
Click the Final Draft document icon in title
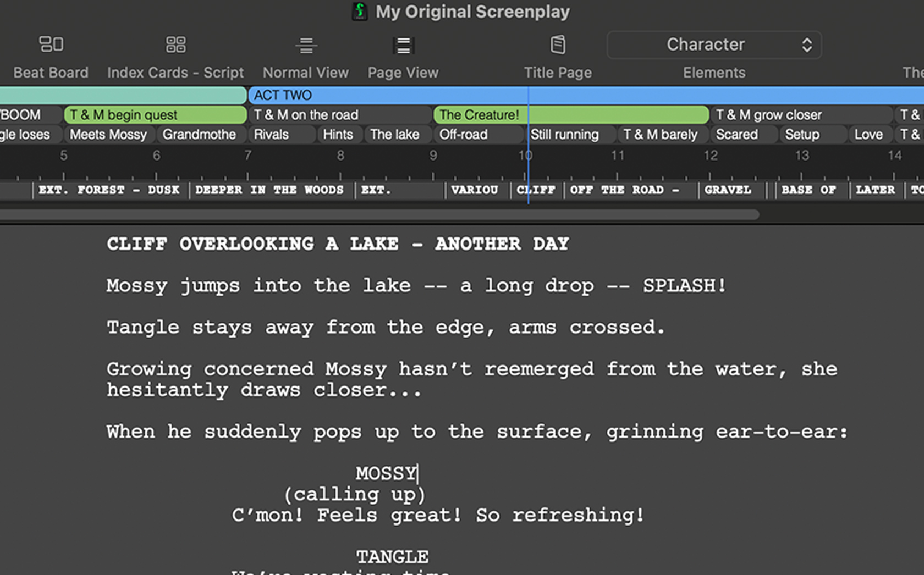click(360, 12)
